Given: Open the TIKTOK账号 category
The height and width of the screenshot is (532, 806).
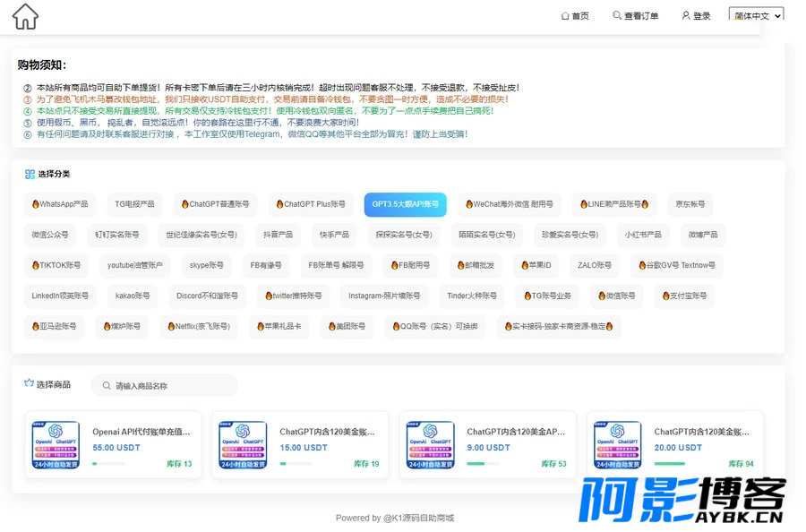Looking at the screenshot, I should coord(56,265).
